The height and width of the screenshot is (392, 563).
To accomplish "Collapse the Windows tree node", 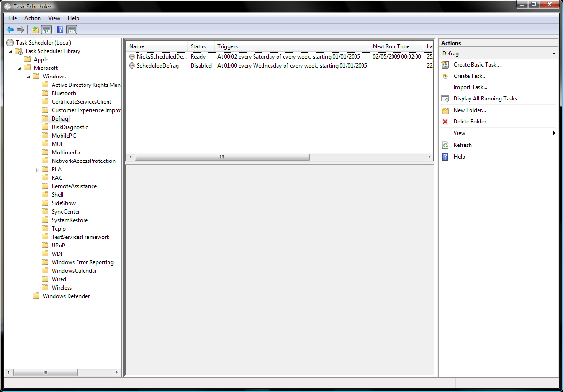I will (x=28, y=77).
